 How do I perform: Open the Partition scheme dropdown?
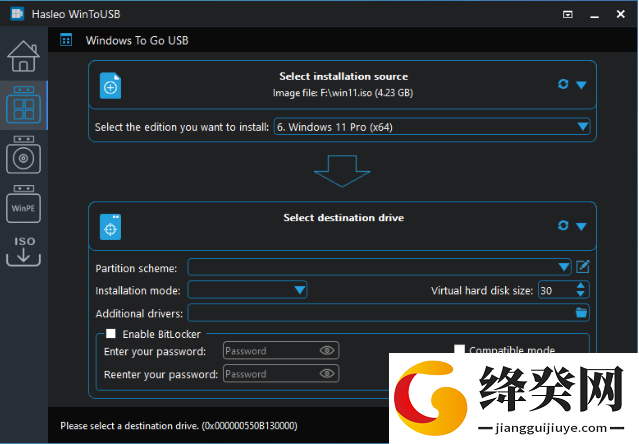pyautogui.click(x=379, y=267)
